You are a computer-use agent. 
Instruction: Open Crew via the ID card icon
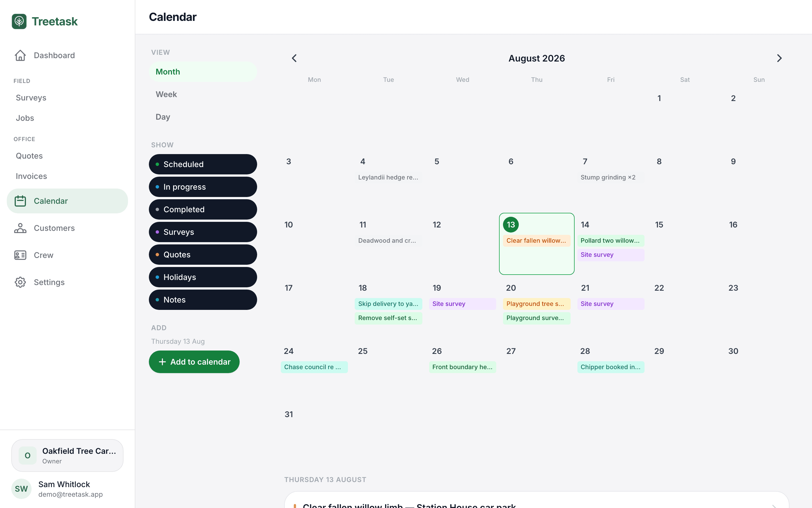[x=20, y=255]
